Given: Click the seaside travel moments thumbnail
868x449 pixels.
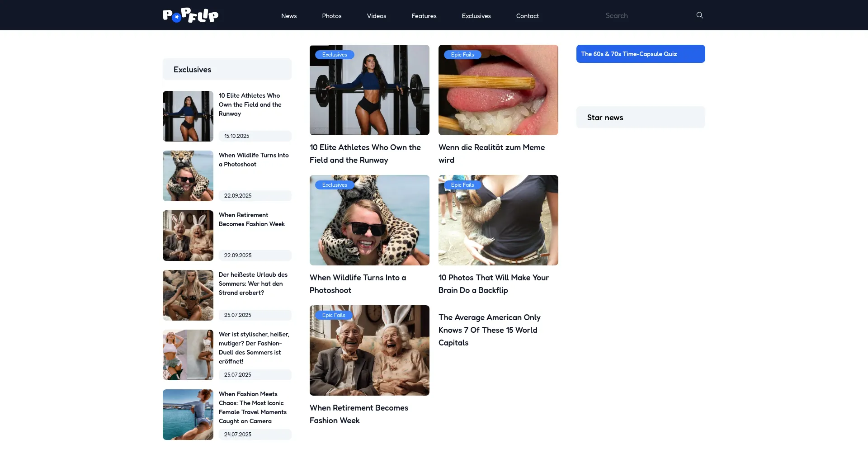Looking at the screenshot, I should point(188,415).
